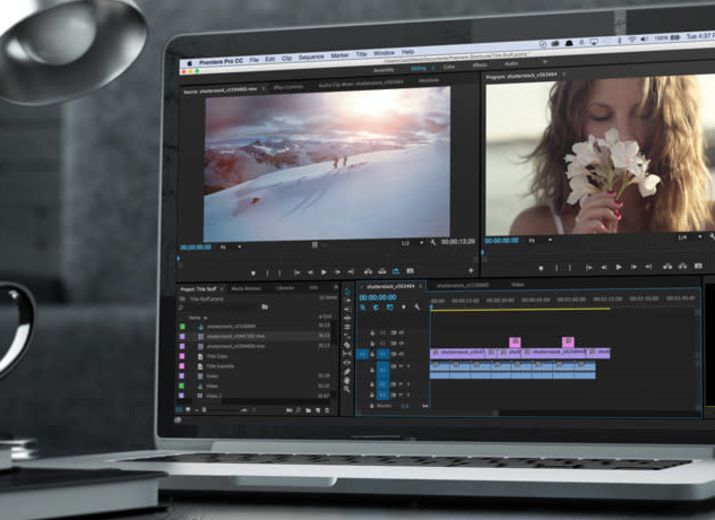The image size is (715, 520).
Task: Click the Apple menu icon
Action: tap(190, 63)
